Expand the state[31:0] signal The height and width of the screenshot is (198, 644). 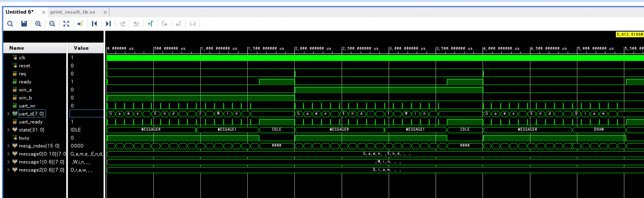(x=9, y=130)
